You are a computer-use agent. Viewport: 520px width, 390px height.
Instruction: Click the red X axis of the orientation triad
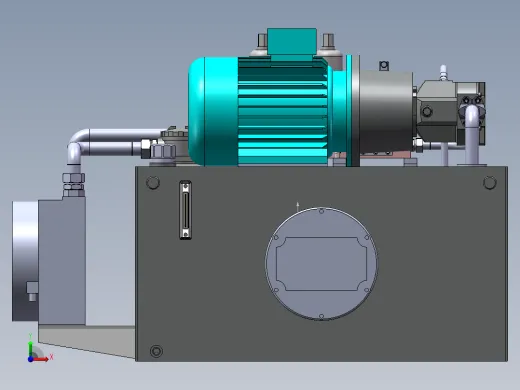[41, 359]
